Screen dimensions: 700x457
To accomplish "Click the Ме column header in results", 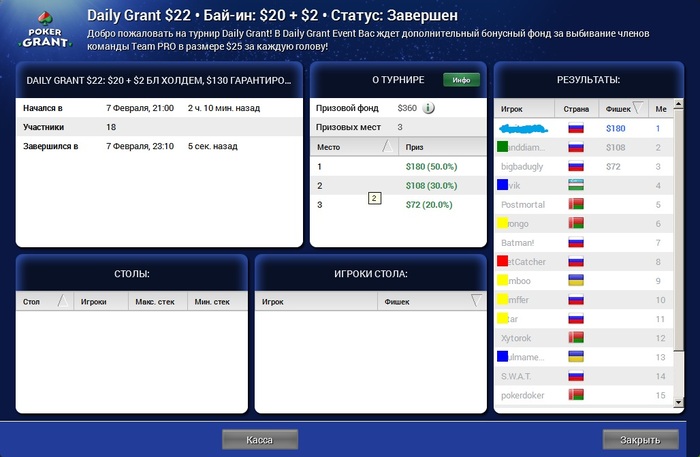I will (661, 109).
